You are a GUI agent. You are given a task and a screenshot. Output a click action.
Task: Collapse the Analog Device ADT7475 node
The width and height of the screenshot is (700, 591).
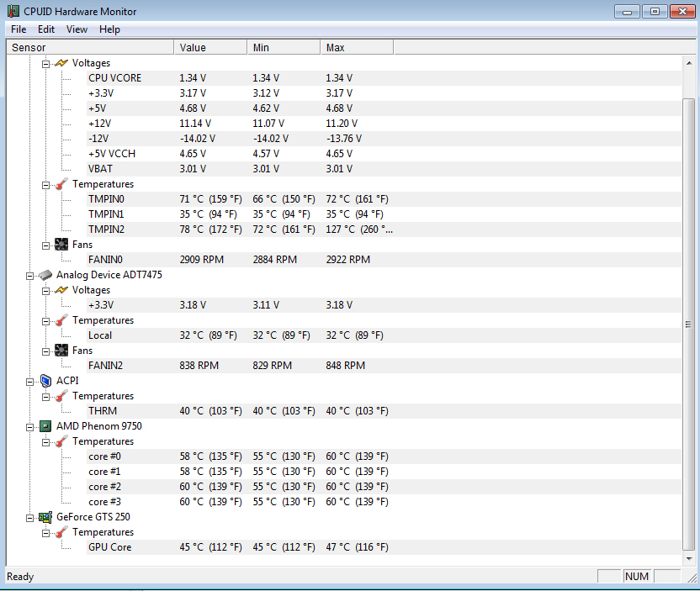click(x=30, y=275)
